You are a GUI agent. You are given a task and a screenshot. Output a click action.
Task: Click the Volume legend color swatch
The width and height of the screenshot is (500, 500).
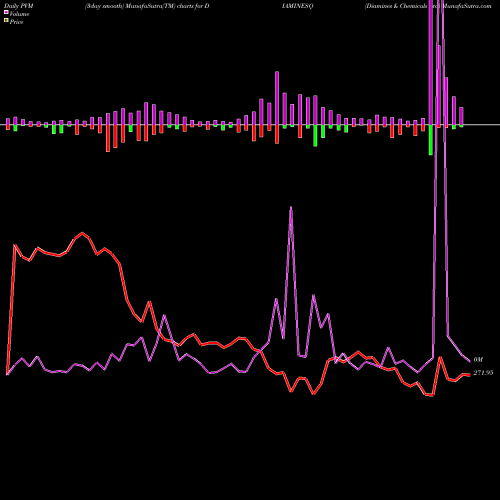tap(6, 13)
